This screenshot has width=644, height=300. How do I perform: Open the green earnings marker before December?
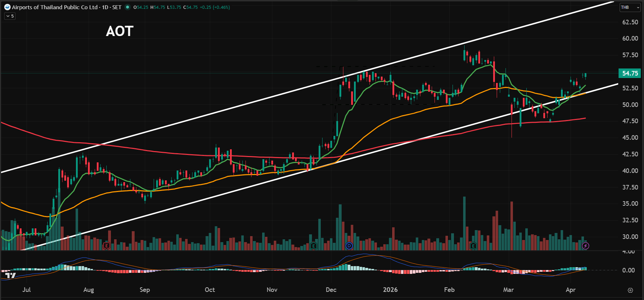point(313,246)
